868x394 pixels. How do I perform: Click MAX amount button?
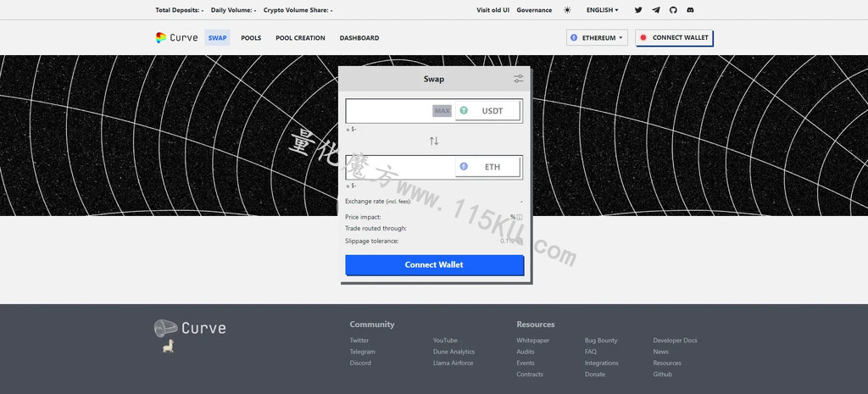(442, 111)
